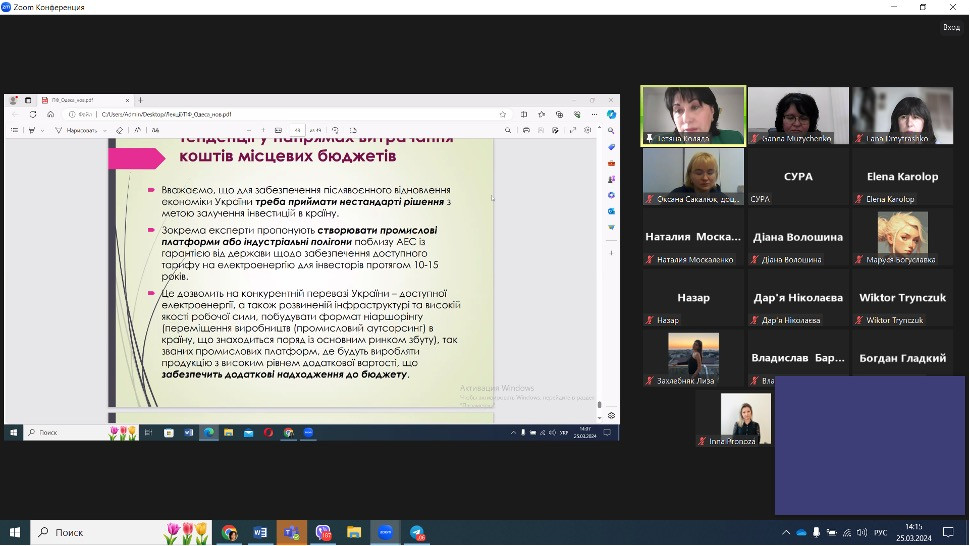Click the clock showing 14:15 25.03.2024
970x546 pixels.
[x=914, y=532]
